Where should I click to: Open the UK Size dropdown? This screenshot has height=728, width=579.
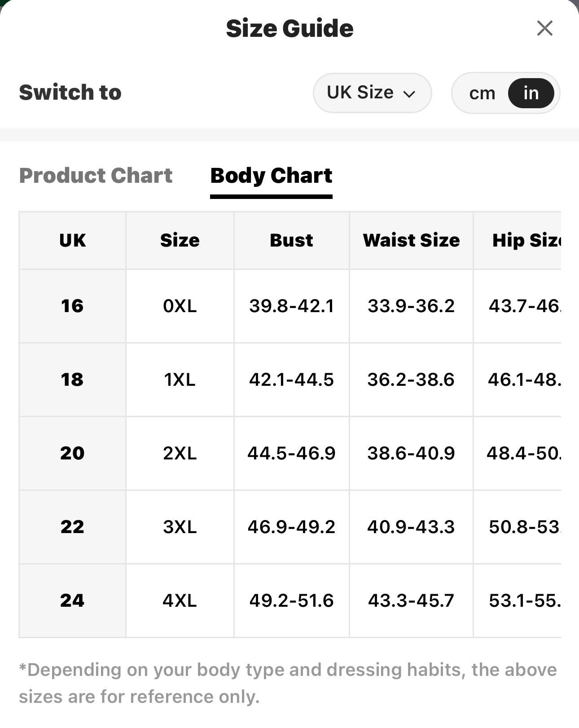(x=372, y=93)
